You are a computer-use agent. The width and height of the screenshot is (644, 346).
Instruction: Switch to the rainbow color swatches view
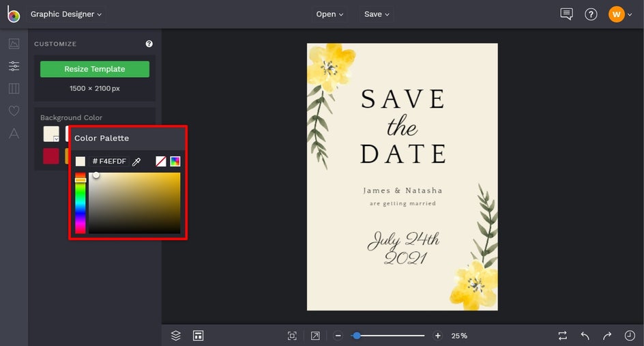175,162
